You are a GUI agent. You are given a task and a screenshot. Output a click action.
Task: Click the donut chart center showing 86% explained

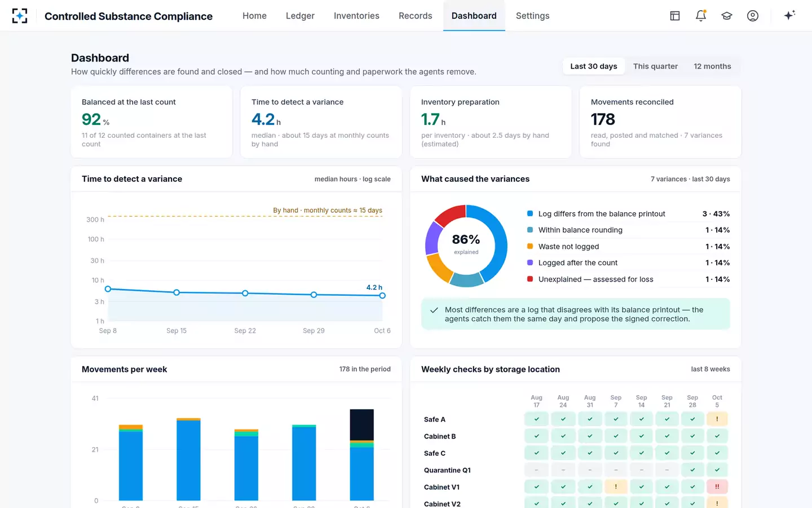466,245
